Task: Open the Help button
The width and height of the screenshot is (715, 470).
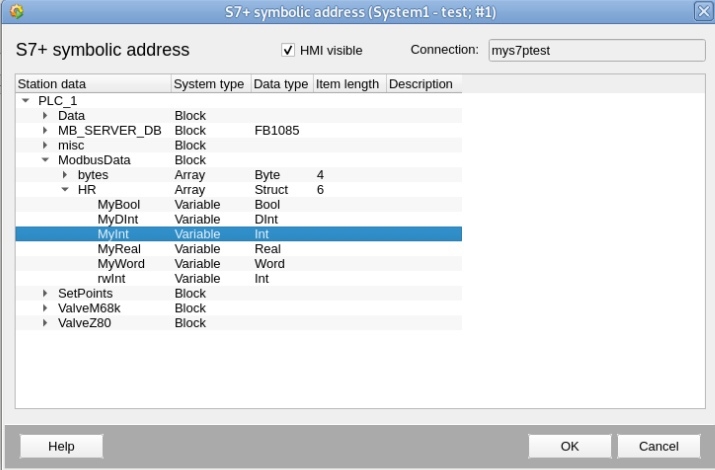Action: point(61,446)
